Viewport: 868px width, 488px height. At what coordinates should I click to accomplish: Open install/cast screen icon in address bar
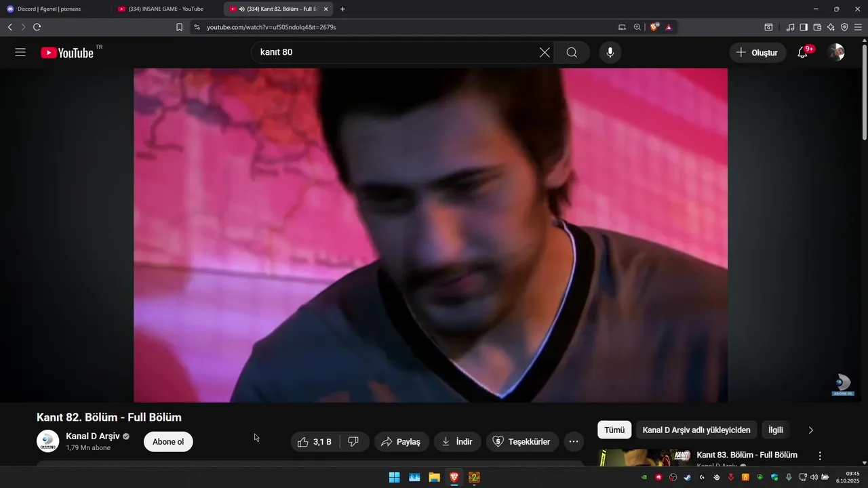pos(623,27)
